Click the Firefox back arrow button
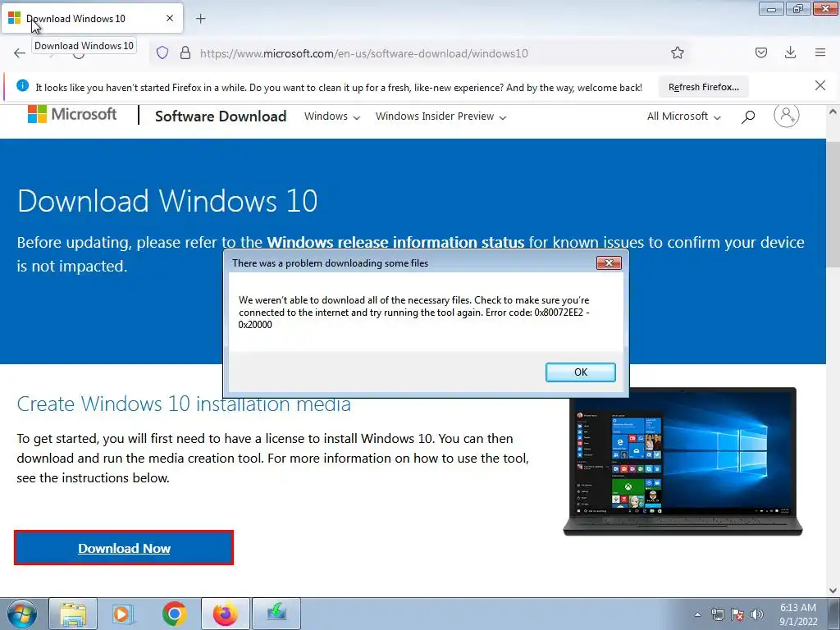Screen dimensions: 840x630 click(x=20, y=53)
